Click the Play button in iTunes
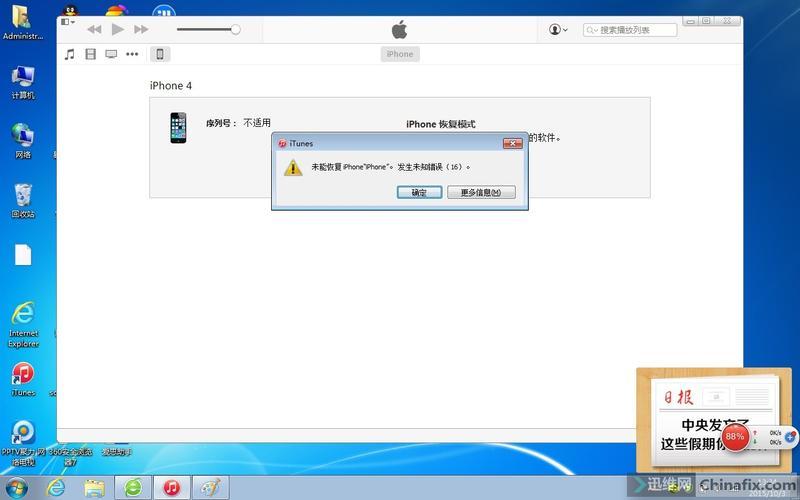Image resolution: width=800 pixels, height=500 pixels. click(118, 29)
